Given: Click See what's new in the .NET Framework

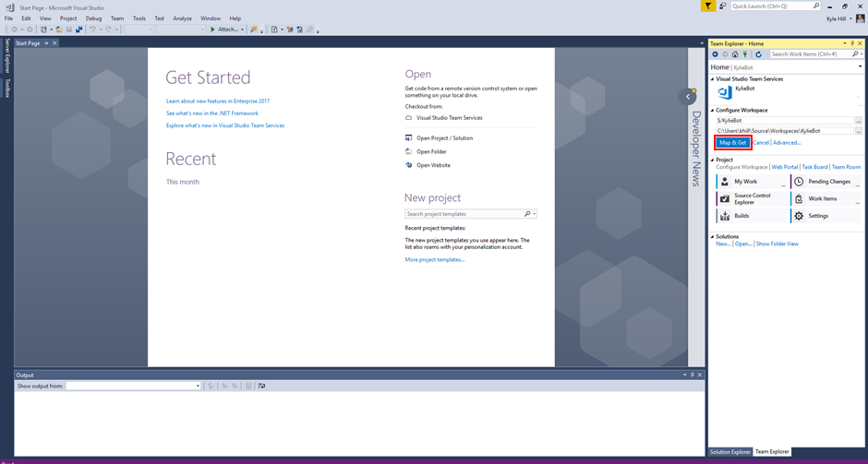Looking at the screenshot, I should [212, 113].
